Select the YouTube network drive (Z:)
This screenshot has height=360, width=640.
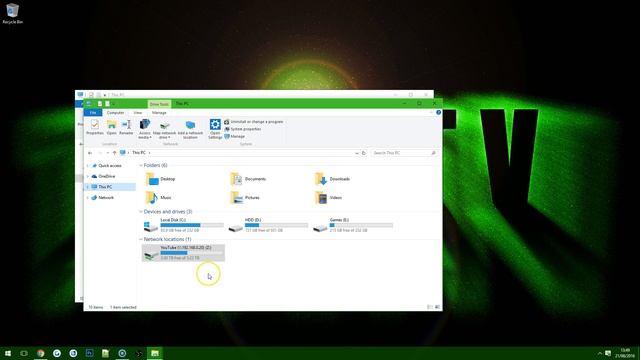click(183, 253)
